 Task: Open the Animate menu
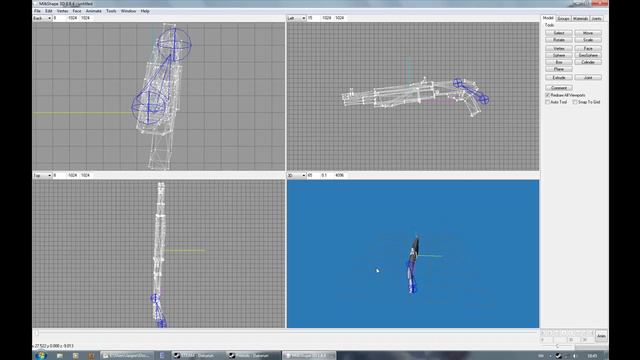(93, 11)
